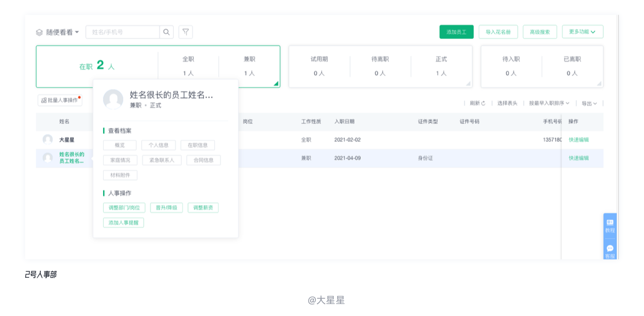Click the avatar of 大星星 row

[48, 139]
